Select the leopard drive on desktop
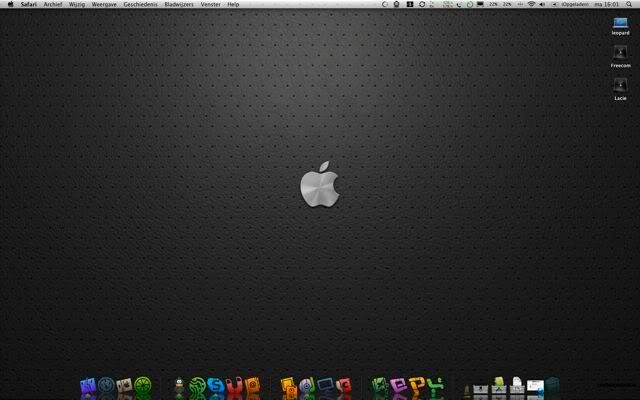Viewport: 640px width, 400px height. tap(620, 26)
